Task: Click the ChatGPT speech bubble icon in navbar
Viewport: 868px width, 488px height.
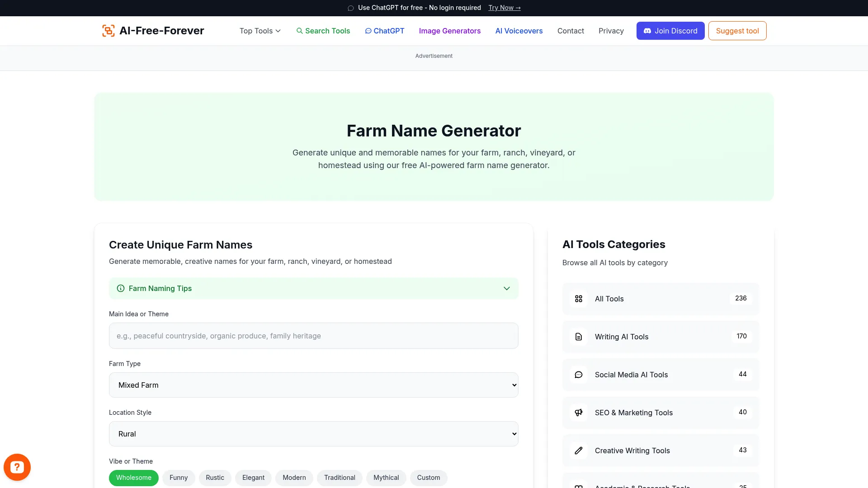Action: [368, 31]
